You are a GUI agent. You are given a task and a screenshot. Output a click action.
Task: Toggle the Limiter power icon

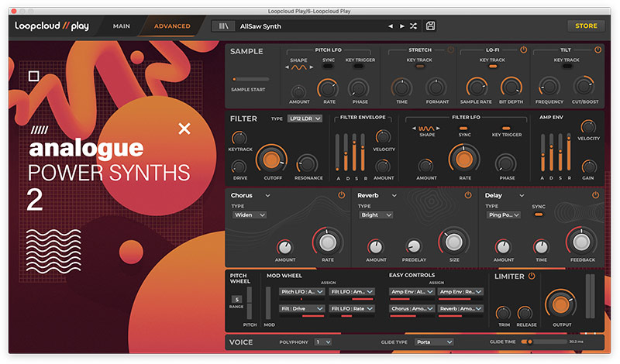click(x=532, y=276)
